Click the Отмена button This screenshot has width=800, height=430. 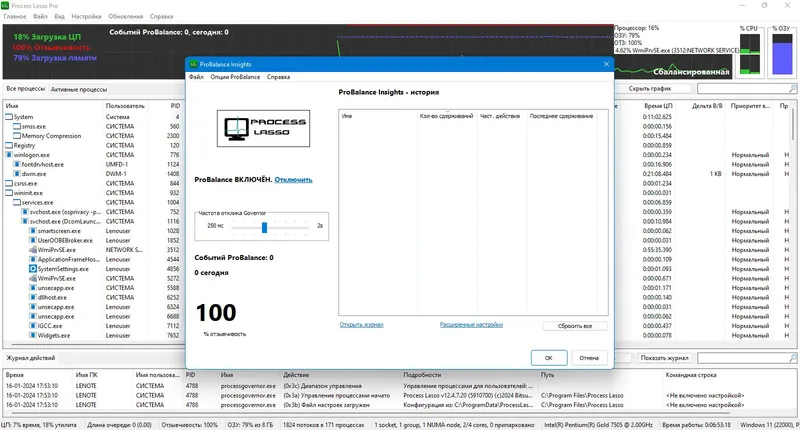pos(589,358)
